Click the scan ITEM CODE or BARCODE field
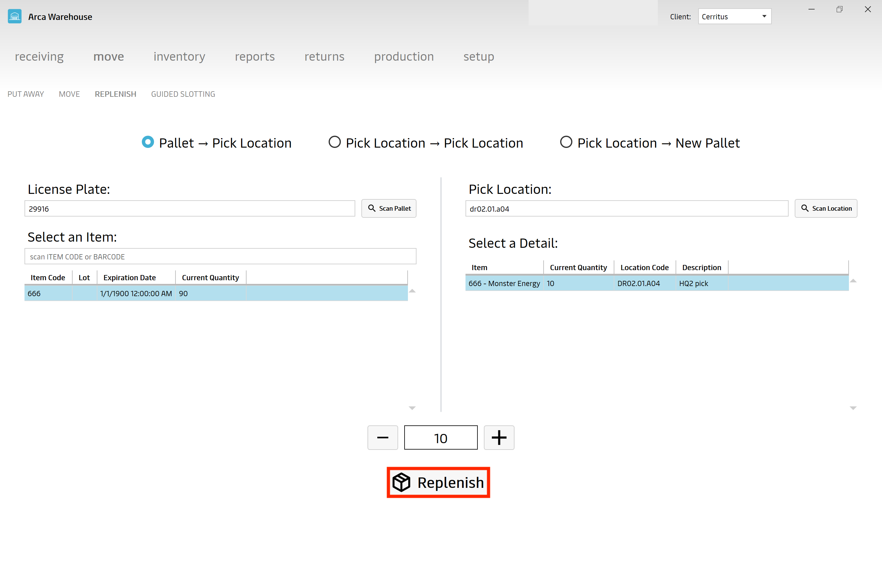 pyautogui.click(x=220, y=257)
